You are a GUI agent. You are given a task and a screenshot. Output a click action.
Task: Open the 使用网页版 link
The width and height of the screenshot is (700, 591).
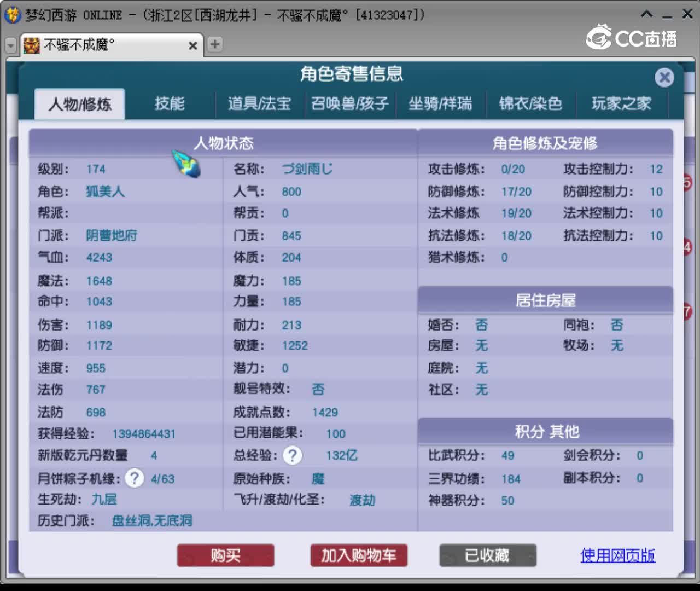point(618,555)
